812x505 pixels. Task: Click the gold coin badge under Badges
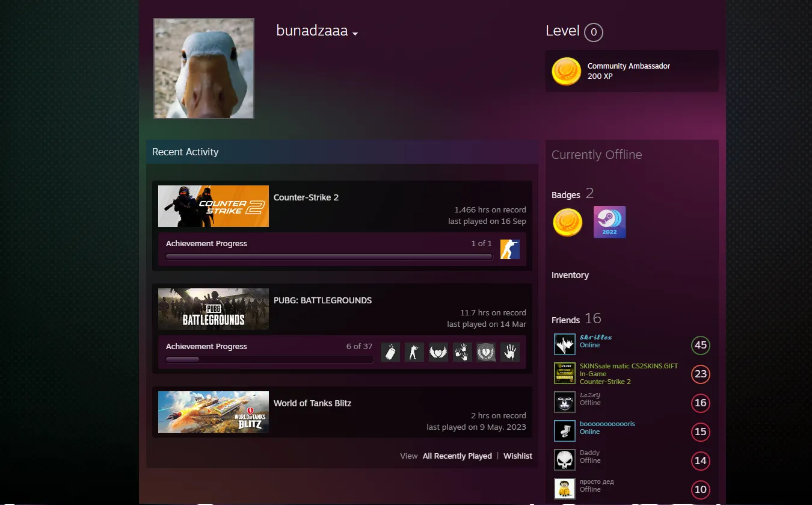567,223
